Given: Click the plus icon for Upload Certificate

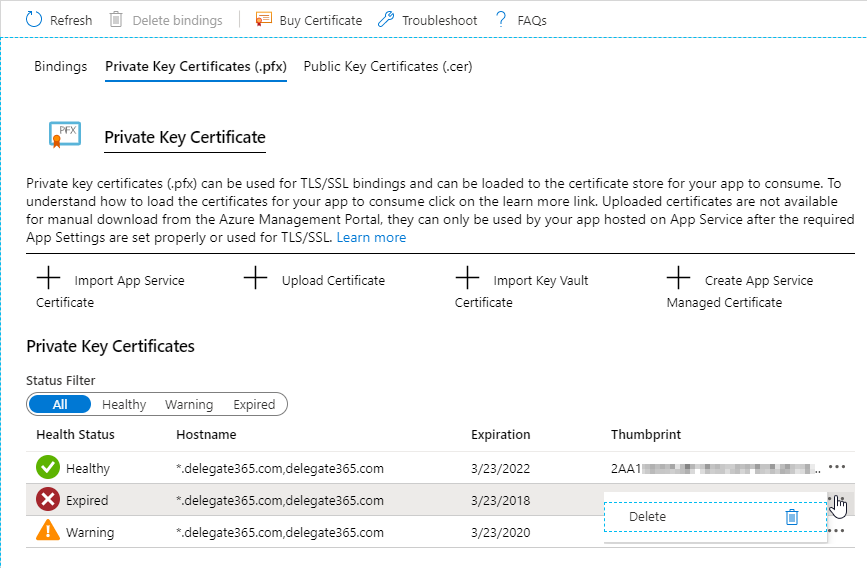Looking at the screenshot, I should (x=256, y=280).
